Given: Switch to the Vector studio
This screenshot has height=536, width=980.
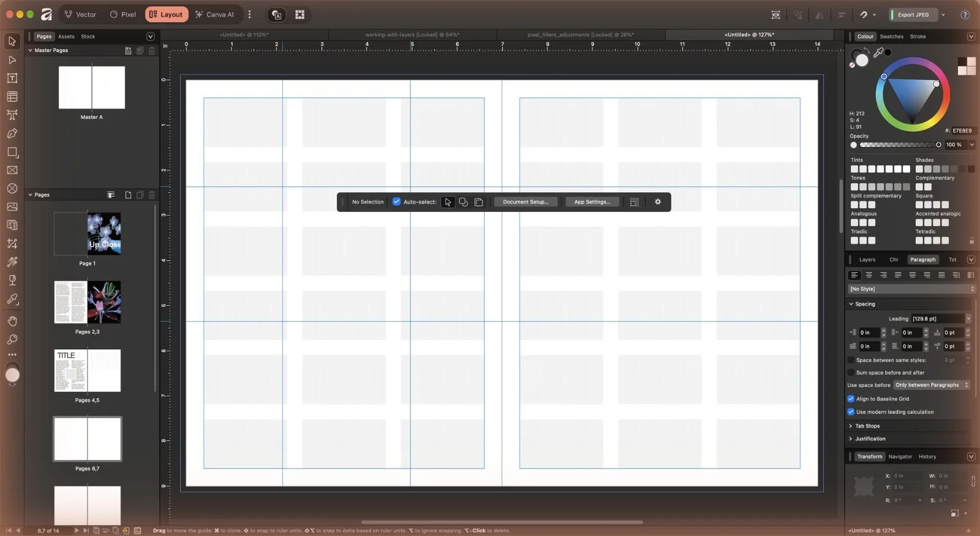Looking at the screenshot, I should point(80,14).
